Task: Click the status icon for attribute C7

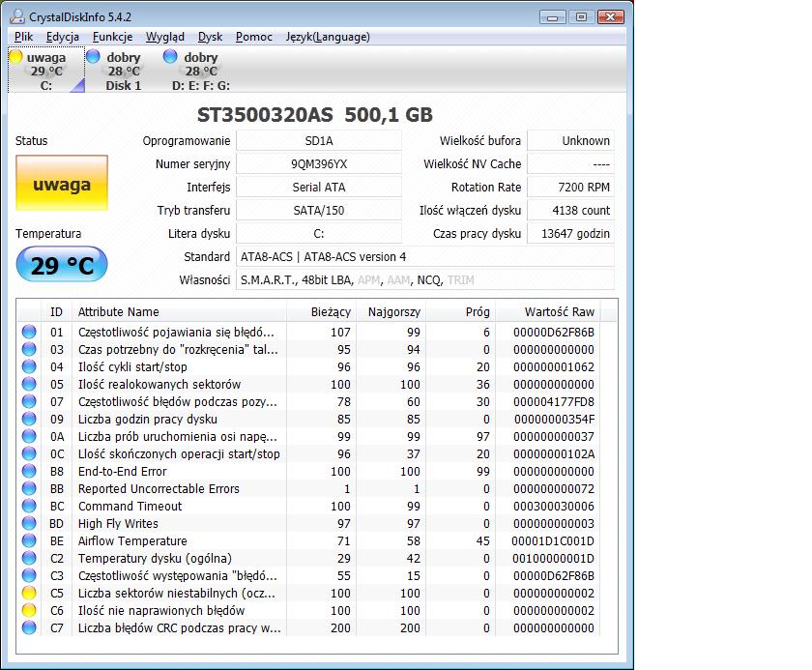Action: [x=29, y=627]
